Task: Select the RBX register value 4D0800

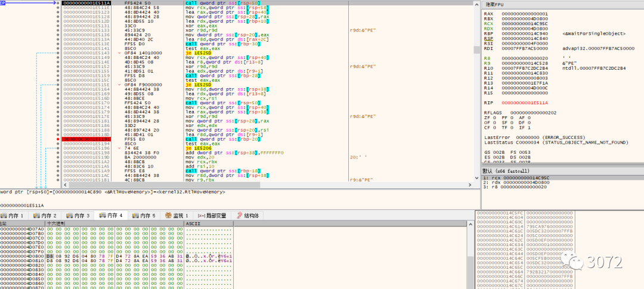Action: (524, 18)
